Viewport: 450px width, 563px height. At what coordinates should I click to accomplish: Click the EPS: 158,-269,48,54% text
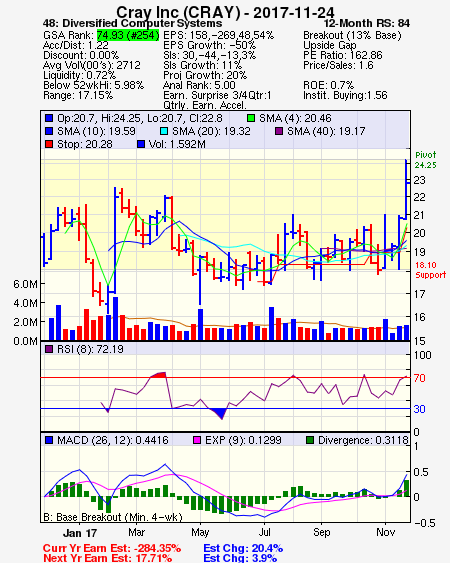(218, 35)
